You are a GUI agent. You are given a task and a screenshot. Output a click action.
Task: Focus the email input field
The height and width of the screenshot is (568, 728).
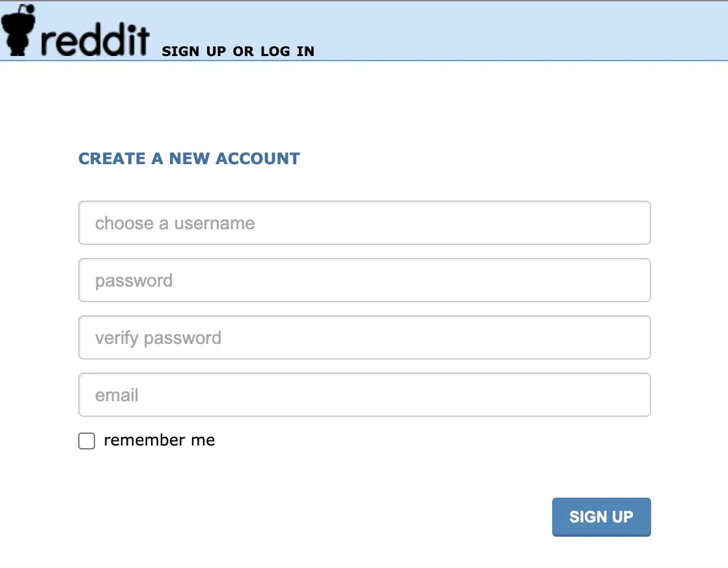pos(364,395)
